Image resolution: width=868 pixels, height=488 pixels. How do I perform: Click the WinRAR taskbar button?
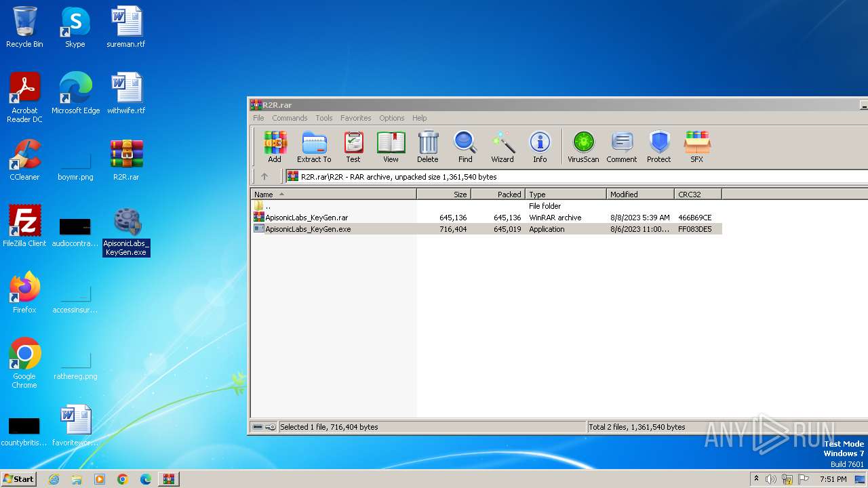[x=169, y=479]
